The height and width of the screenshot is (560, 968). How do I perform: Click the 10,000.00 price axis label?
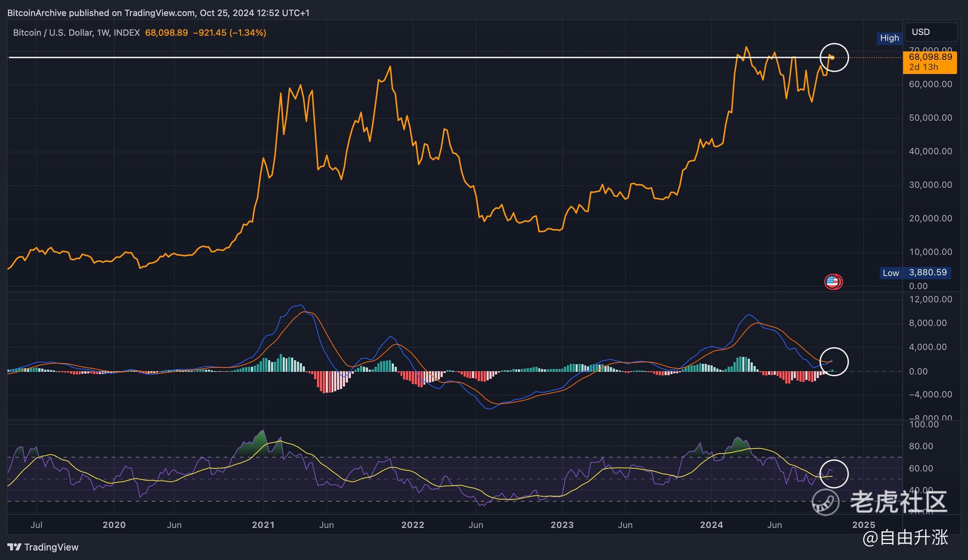point(930,252)
